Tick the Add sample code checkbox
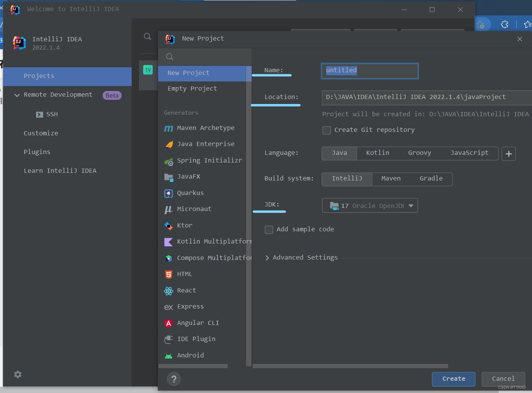This screenshot has width=532, height=393. pyautogui.click(x=269, y=230)
